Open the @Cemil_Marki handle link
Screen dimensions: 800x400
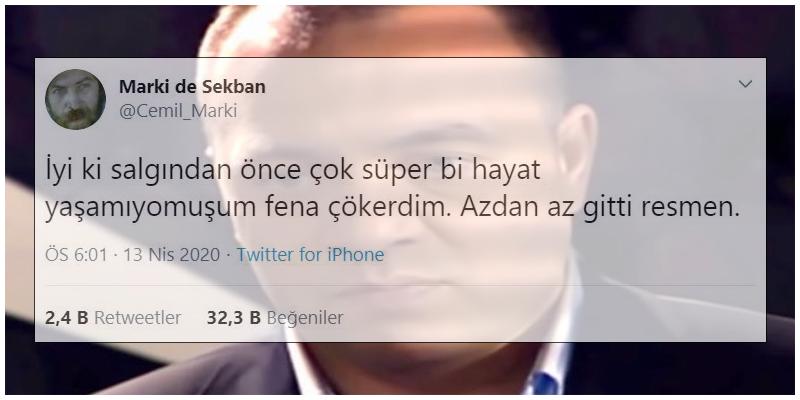point(178,111)
